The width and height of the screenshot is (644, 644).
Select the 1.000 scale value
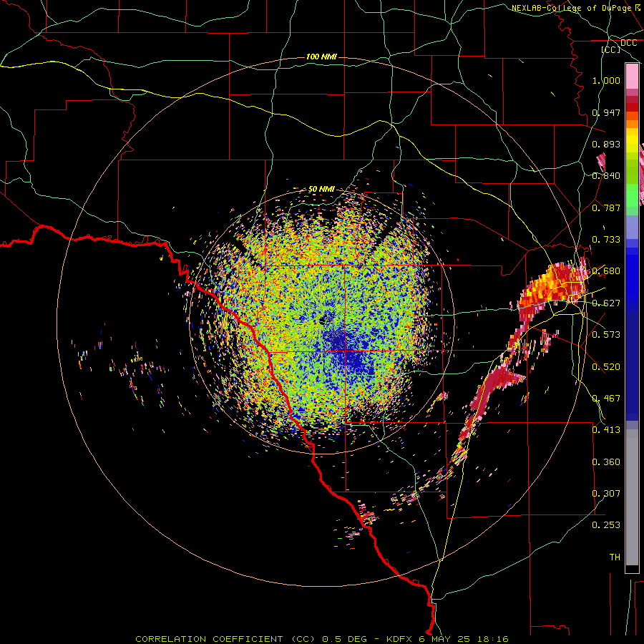pyautogui.click(x=606, y=80)
